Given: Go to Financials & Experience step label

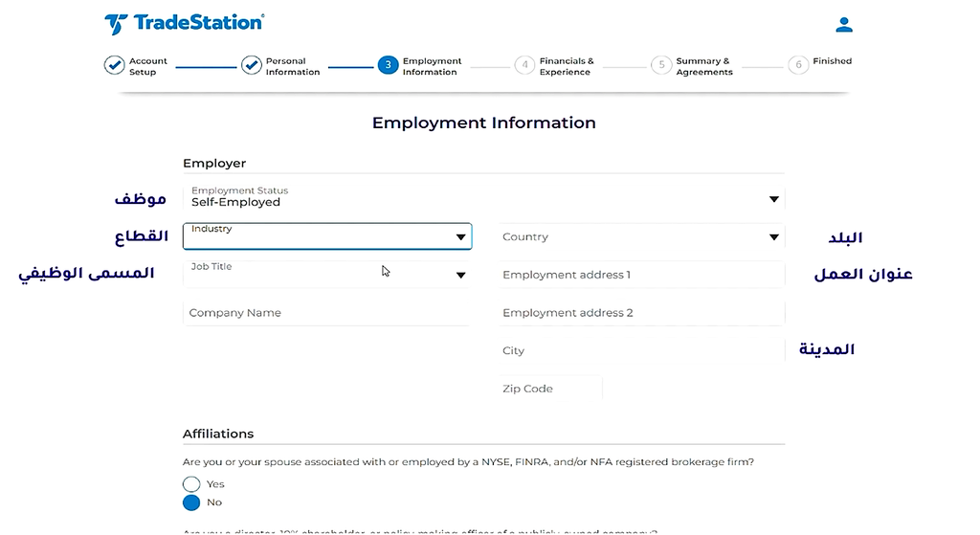Looking at the screenshot, I should tap(567, 66).
